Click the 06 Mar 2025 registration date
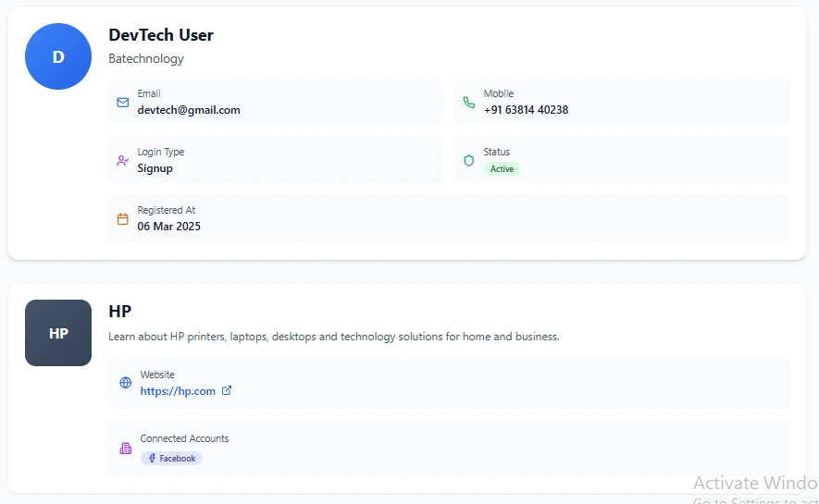 169,227
